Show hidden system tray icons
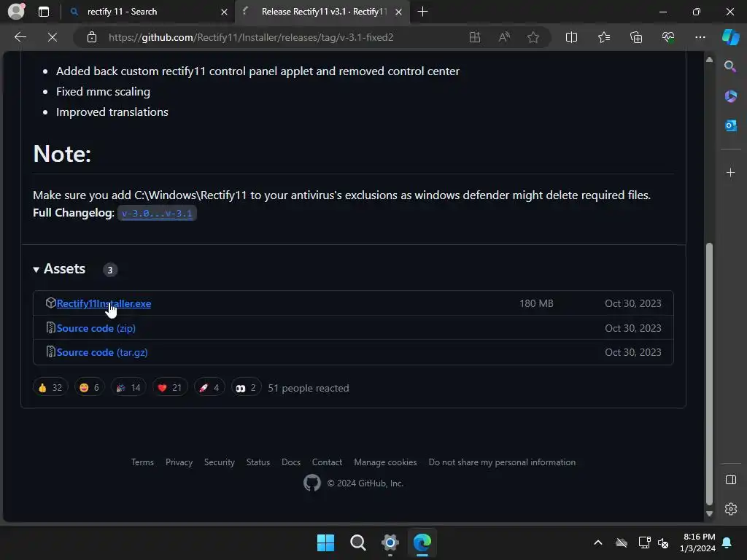747x560 pixels. [598, 542]
